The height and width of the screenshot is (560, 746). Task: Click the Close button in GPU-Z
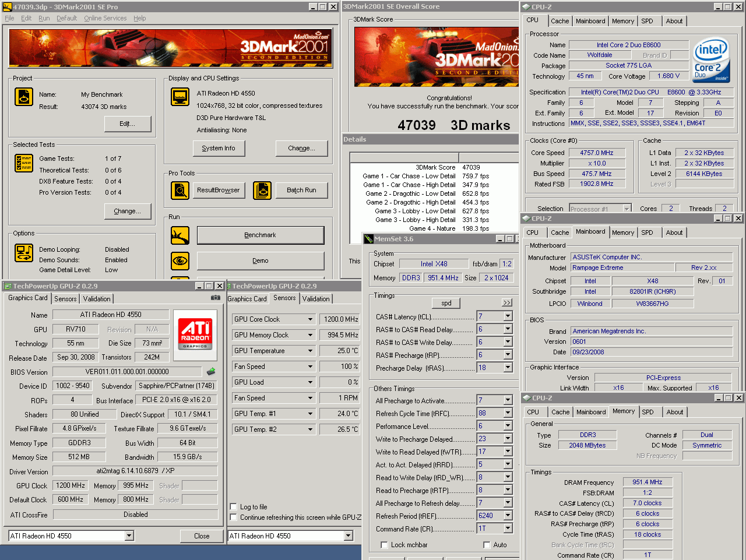click(x=202, y=536)
